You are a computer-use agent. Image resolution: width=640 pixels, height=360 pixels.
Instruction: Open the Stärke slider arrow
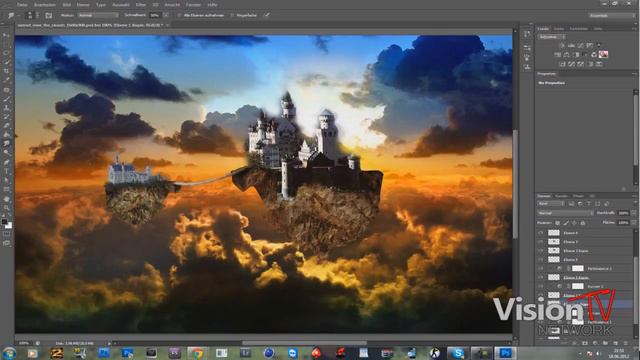(x=166, y=15)
